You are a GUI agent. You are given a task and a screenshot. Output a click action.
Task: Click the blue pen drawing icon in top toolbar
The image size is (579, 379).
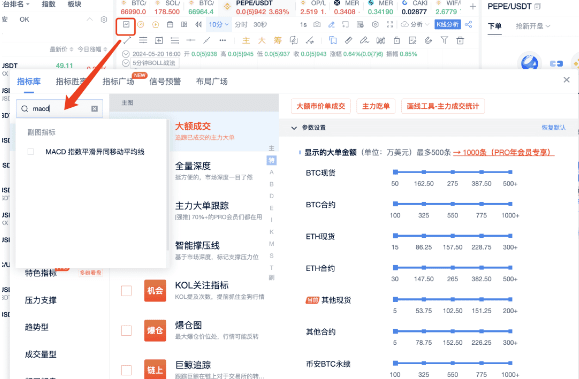coord(331,25)
